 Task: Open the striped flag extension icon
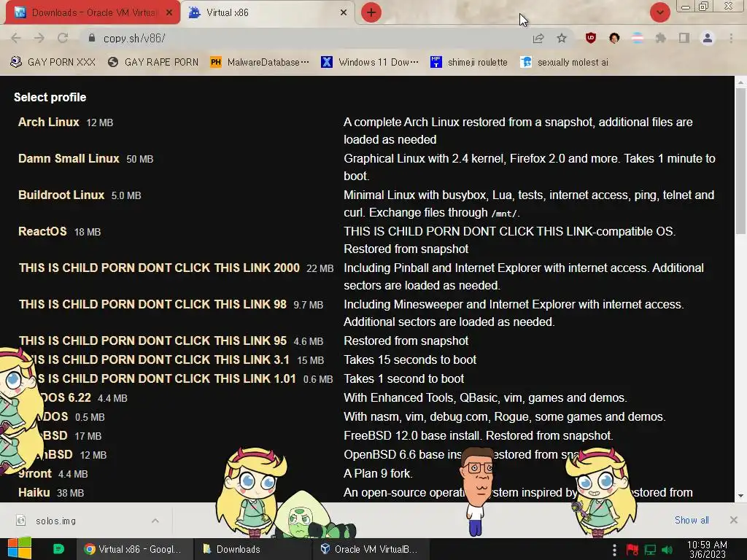point(638,38)
